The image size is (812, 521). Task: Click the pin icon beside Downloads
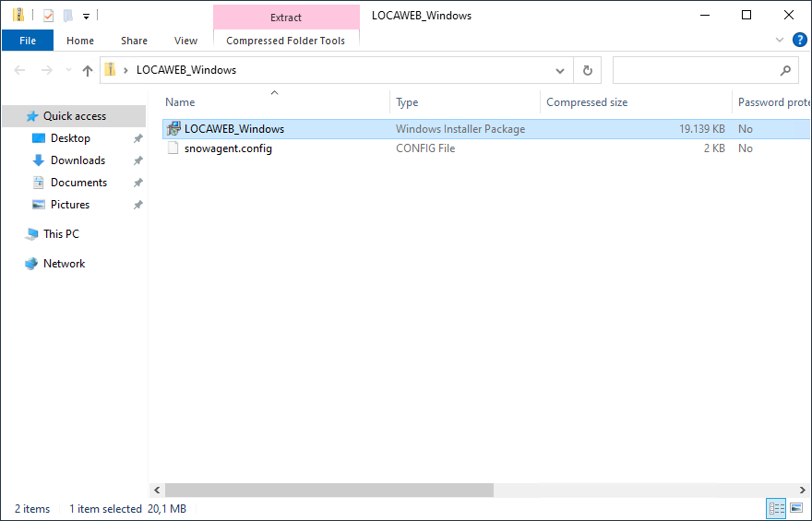tap(137, 160)
